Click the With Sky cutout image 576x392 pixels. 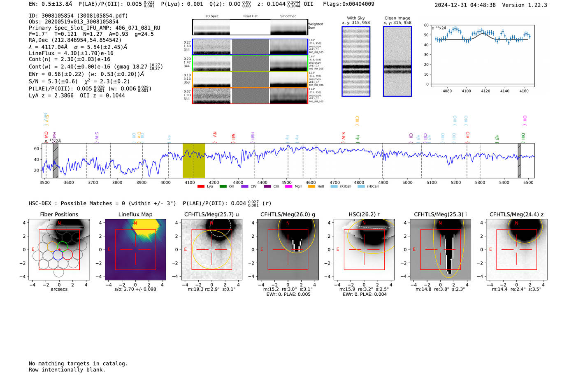356,61
